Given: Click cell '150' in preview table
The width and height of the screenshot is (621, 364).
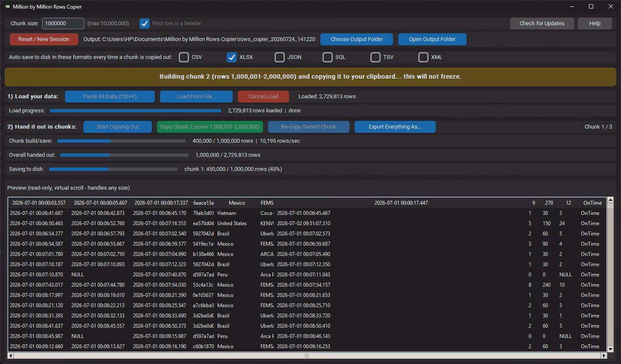Looking at the screenshot, I should click(x=547, y=223).
